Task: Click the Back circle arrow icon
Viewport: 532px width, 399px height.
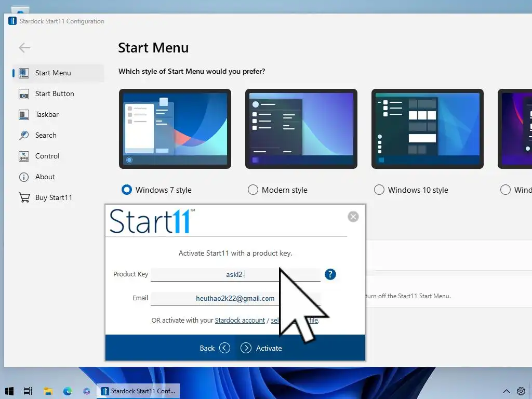Action: coord(224,348)
